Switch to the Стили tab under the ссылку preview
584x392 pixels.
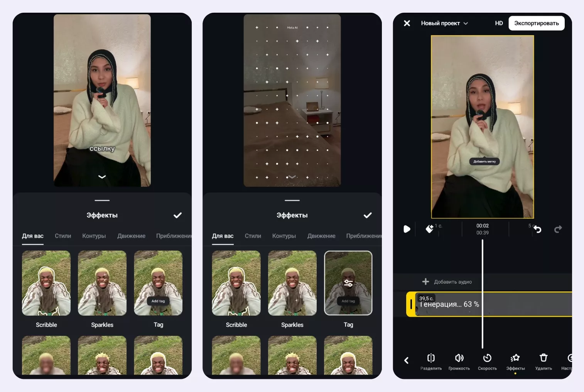(63, 236)
